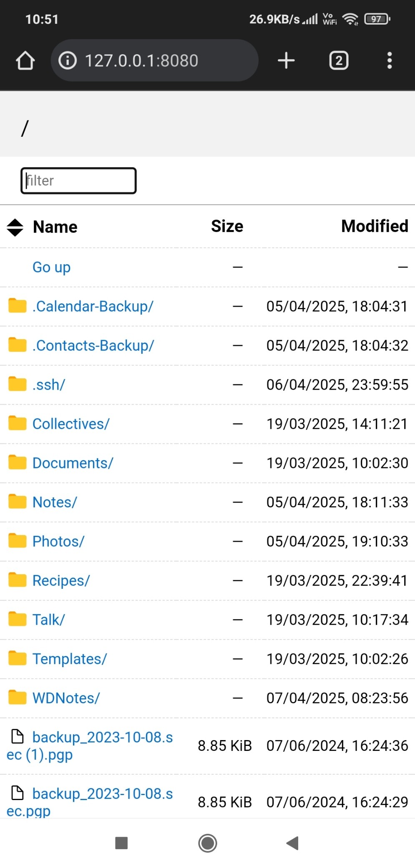Open the Photos/ folder
Image resolution: width=415 pixels, height=868 pixels.
point(58,541)
